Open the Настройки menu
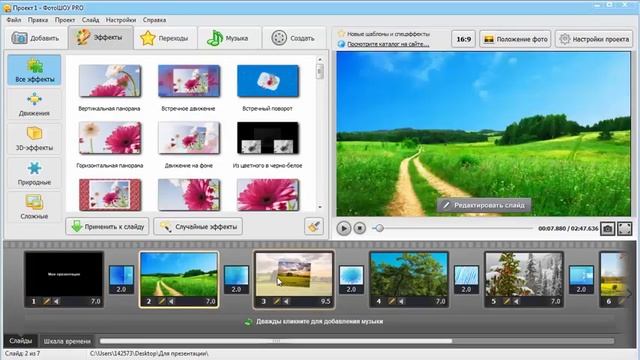 121,20
